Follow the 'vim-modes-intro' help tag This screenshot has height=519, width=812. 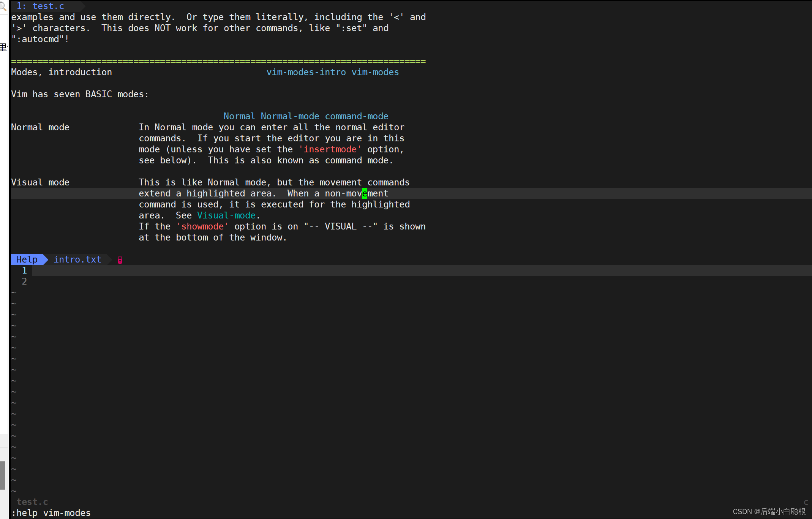[306, 72]
